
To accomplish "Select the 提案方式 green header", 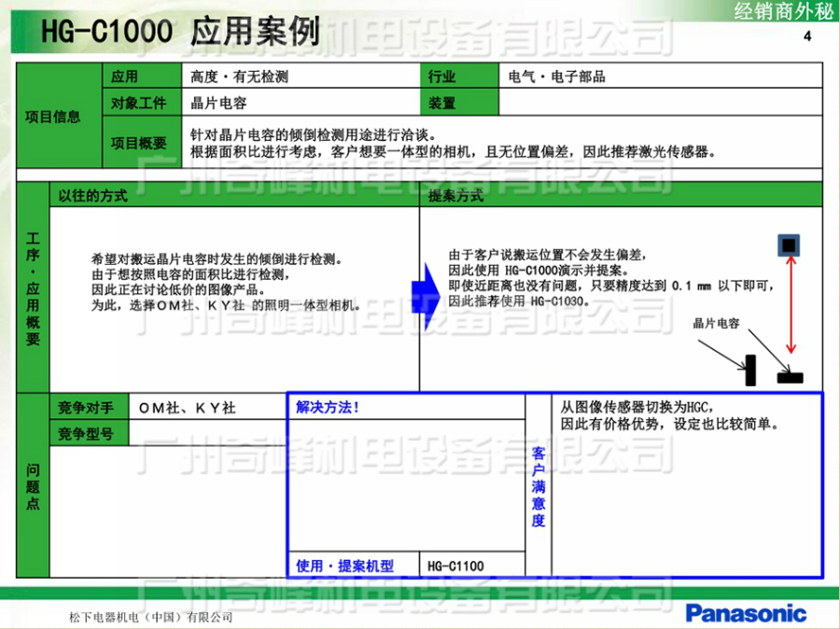I will (621, 196).
